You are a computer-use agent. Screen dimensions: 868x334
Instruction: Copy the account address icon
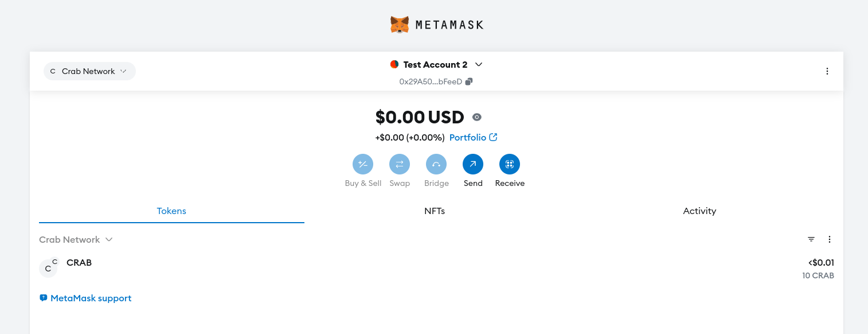point(469,81)
